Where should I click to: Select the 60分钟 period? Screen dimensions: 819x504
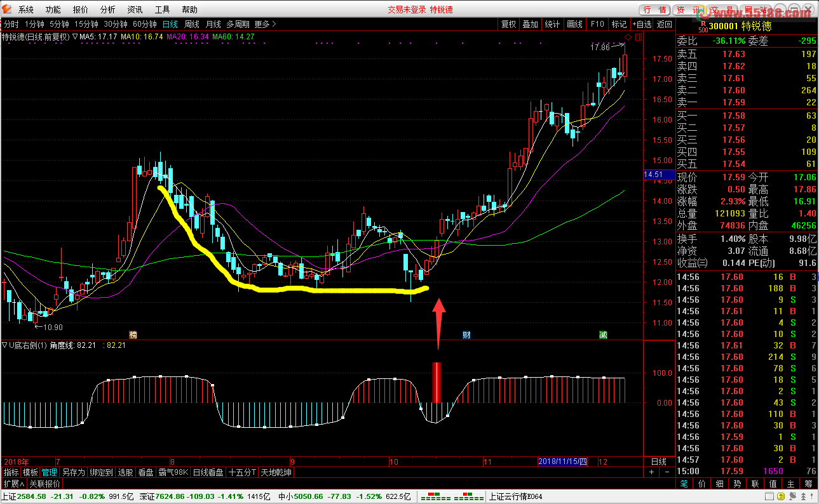(144, 24)
